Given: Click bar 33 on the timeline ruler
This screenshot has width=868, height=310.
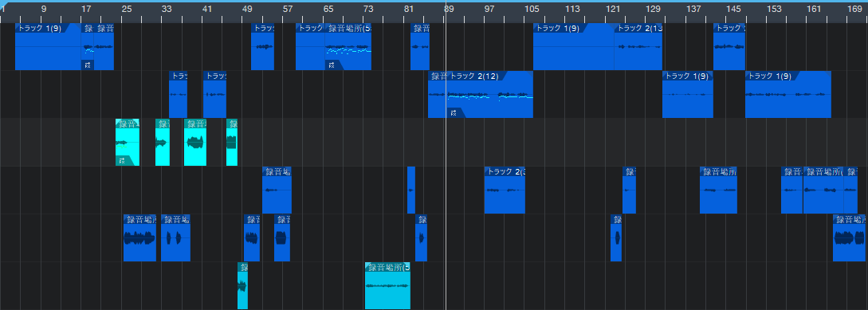Looking at the screenshot, I should pyautogui.click(x=167, y=9).
